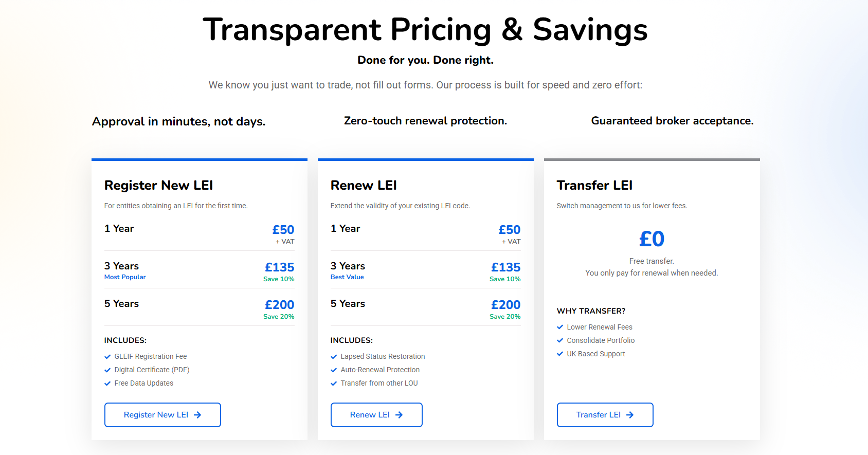Click checkmark beside UK-Based Support
Image resolution: width=868 pixels, height=455 pixels.
[560, 354]
